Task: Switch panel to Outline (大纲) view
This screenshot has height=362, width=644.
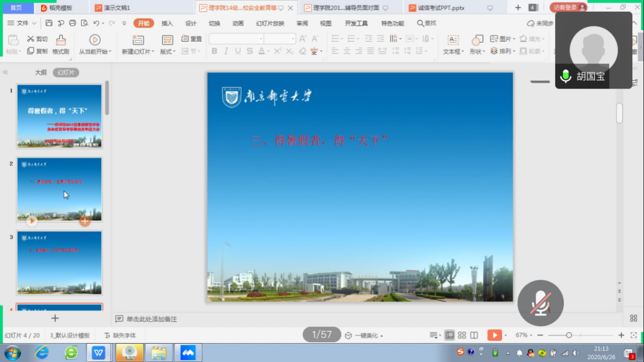Action: tap(41, 73)
